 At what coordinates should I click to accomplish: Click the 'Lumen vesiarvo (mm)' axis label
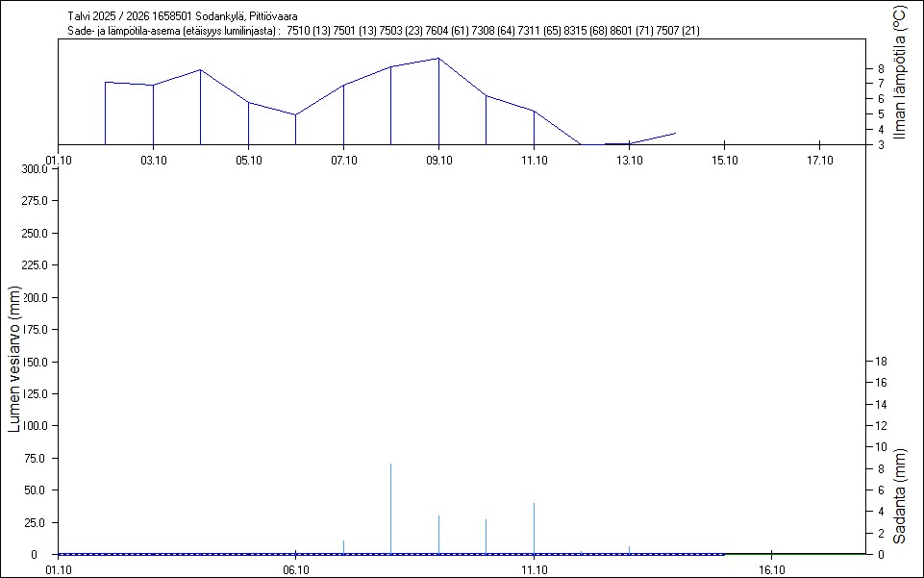(x=13, y=360)
